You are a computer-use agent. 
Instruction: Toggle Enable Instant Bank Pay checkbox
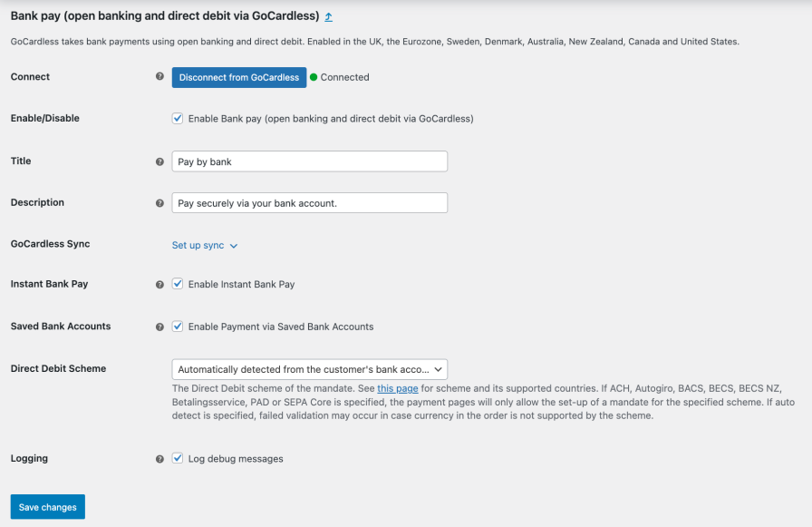pos(178,284)
